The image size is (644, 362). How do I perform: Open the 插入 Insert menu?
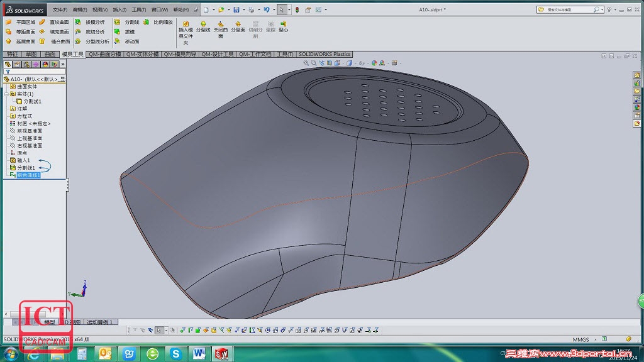coord(119,10)
